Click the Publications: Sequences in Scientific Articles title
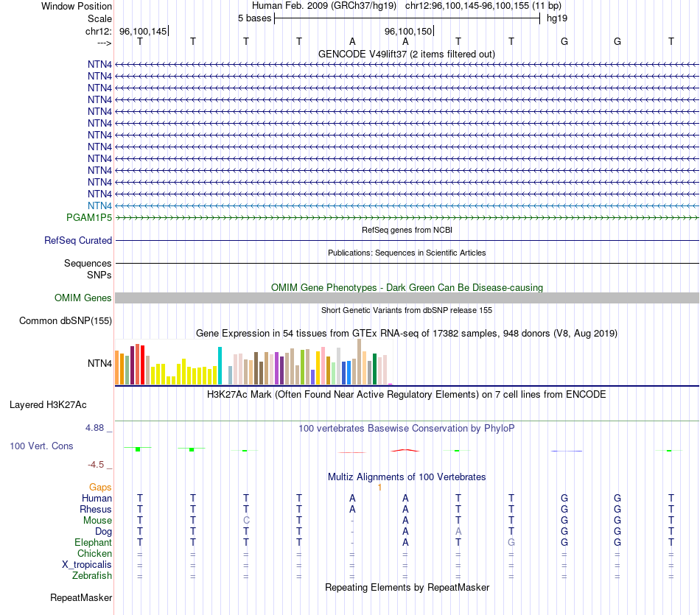The image size is (700, 615). [407, 253]
